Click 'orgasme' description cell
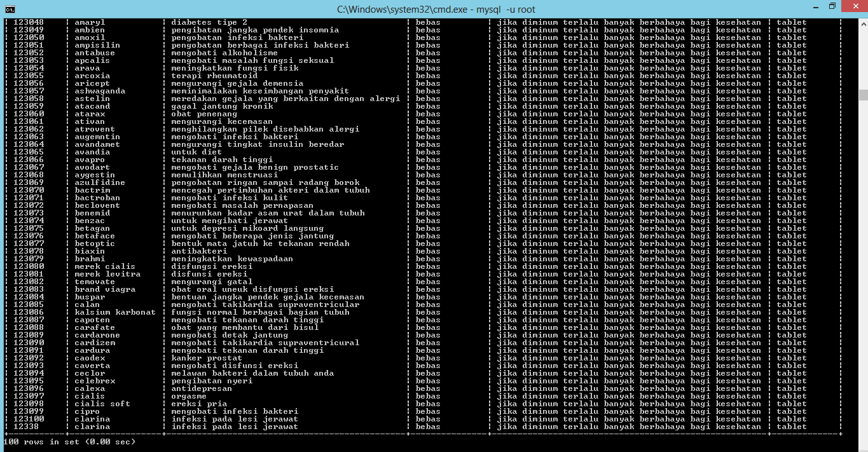 click(x=189, y=396)
